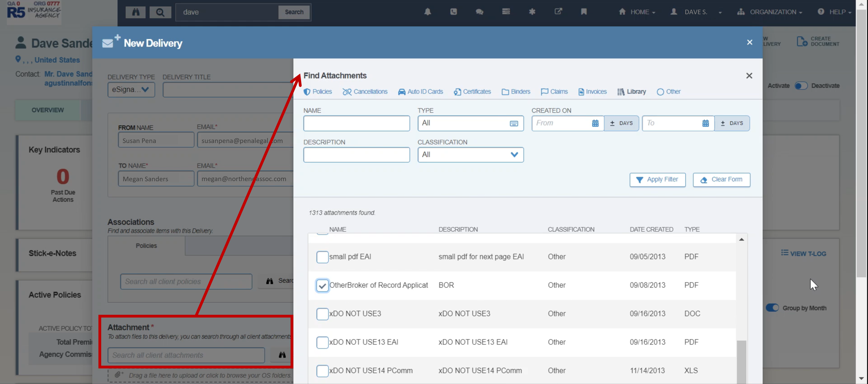The image size is (868, 384).
Task: Open the Created On From calendar picker
Action: (595, 123)
